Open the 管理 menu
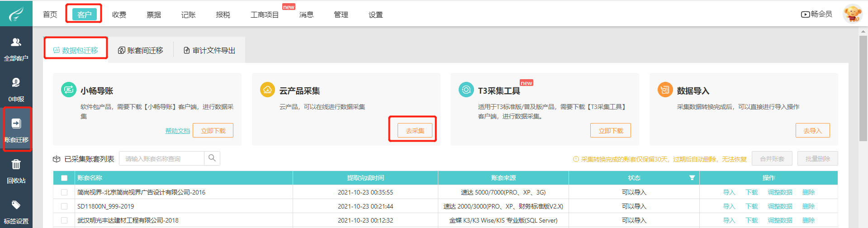The height and width of the screenshot is (228, 868). pos(341,14)
